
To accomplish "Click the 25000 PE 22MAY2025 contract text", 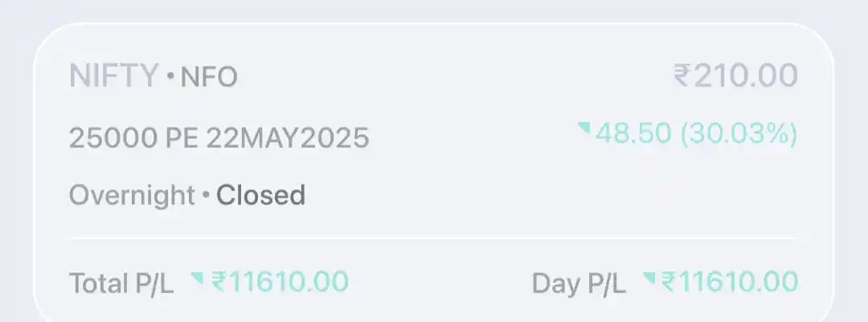I will pyautogui.click(x=219, y=137).
